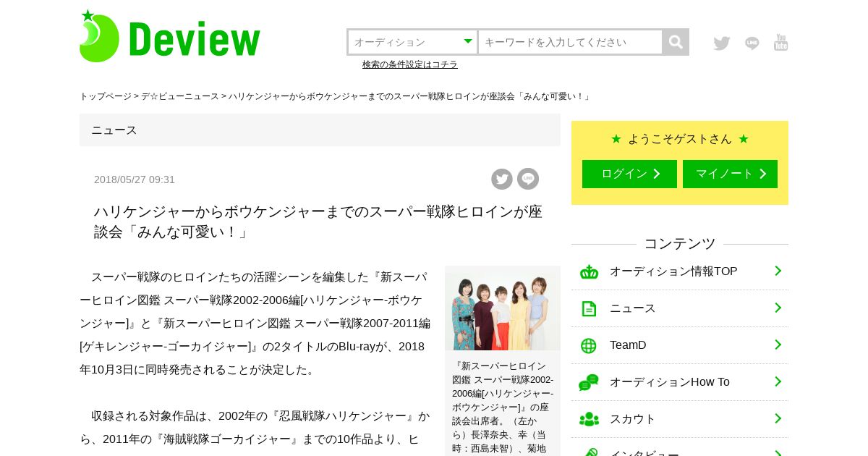The height and width of the screenshot is (456, 868).
Task: Click chevron arrow on ニュース row
Action: coord(778,308)
